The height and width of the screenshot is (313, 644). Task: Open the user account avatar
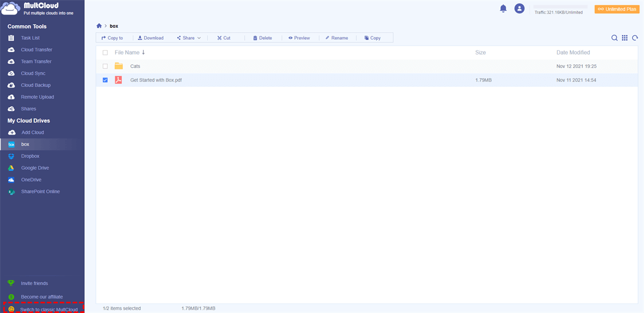click(x=519, y=9)
